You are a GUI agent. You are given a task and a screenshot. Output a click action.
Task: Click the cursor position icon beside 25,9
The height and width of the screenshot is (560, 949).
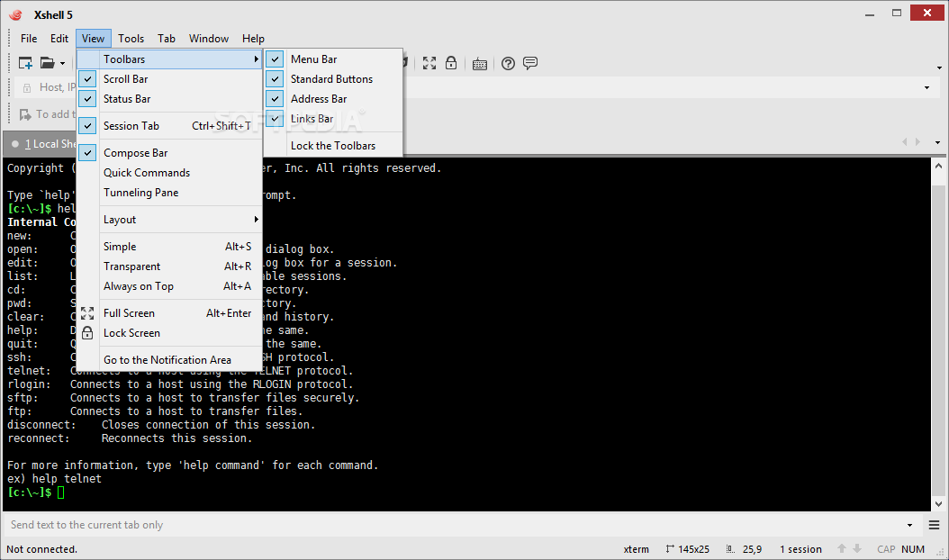pyautogui.click(x=730, y=549)
